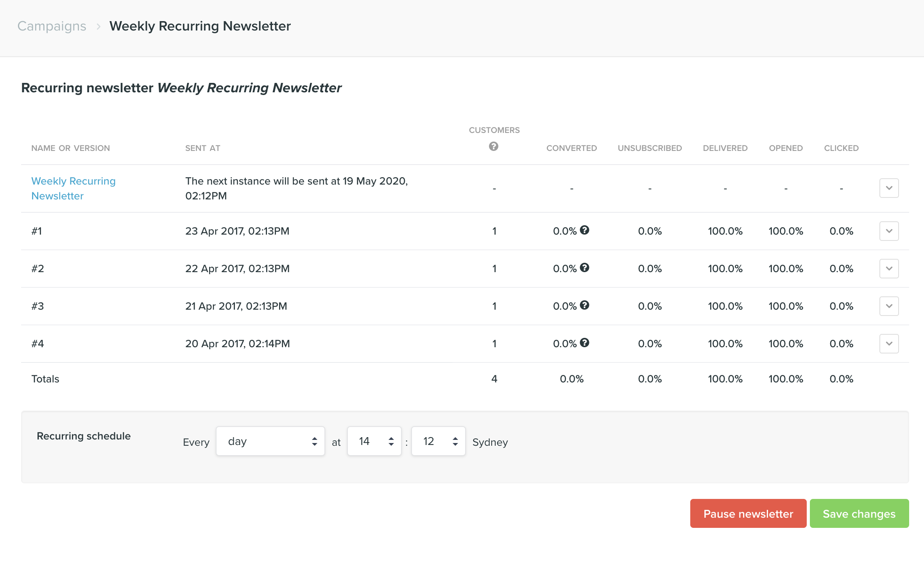The width and height of the screenshot is (924, 574).
Task: Expand details for newsletter instance #4
Action: (x=889, y=343)
